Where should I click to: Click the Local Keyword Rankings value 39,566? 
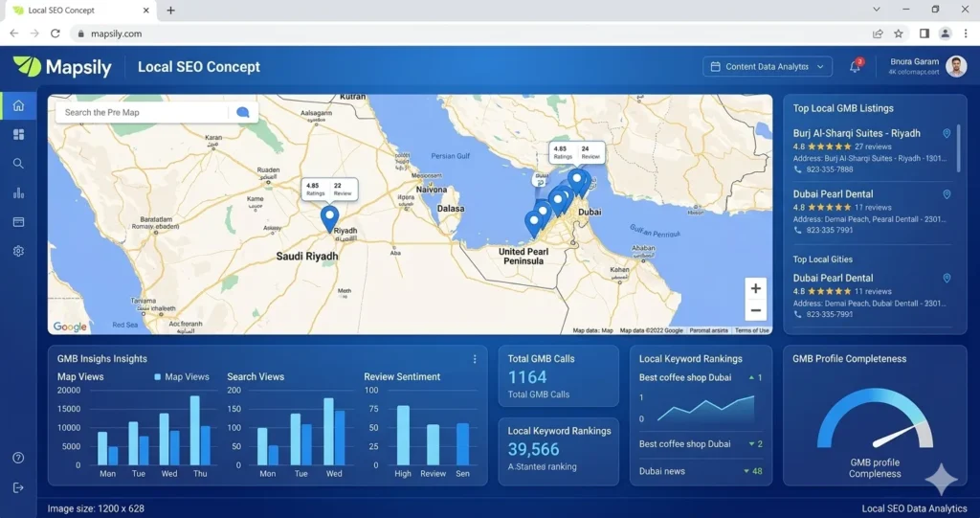pyautogui.click(x=533, y=449)
